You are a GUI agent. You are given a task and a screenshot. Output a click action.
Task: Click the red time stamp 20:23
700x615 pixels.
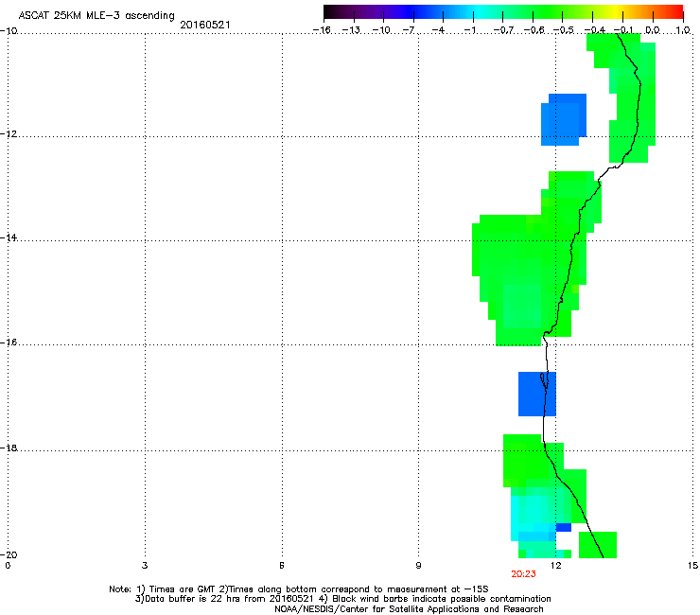coord(523,574)
